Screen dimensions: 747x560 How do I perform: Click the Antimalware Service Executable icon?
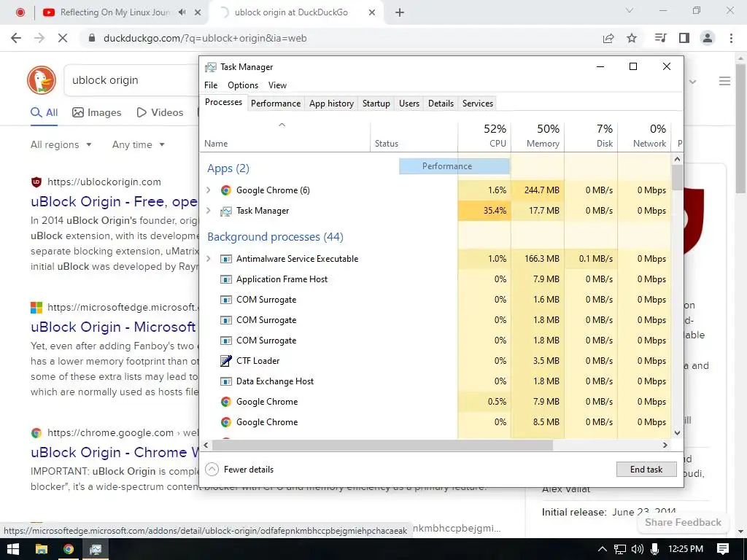click(x=226, y=259)
